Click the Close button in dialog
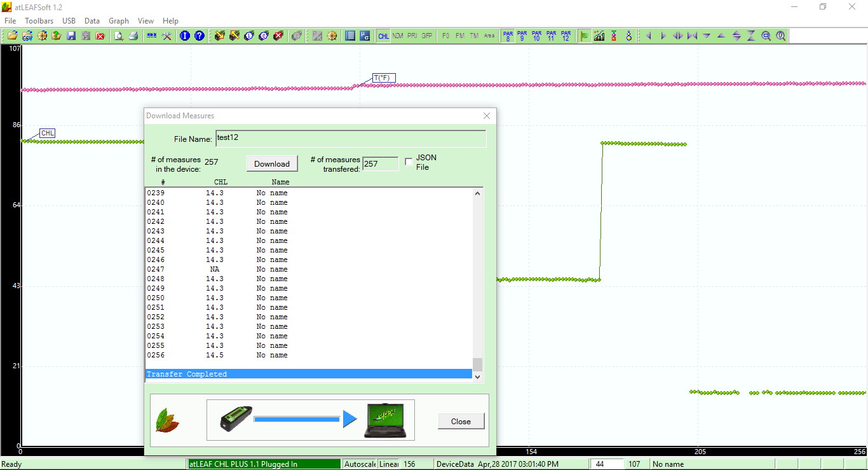868x470 pixels. [x=461, y=421]
